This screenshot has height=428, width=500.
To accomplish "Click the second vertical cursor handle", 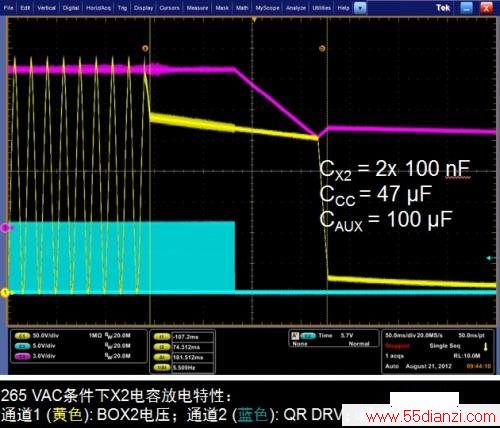I will pos(322,49).
